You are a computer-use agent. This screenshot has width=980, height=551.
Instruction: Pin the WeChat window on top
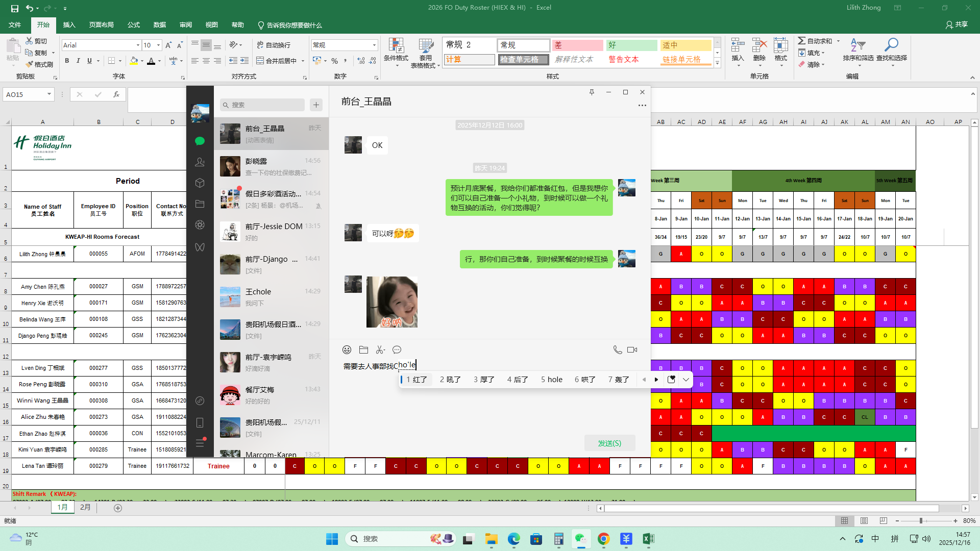[x=592, y=92]
